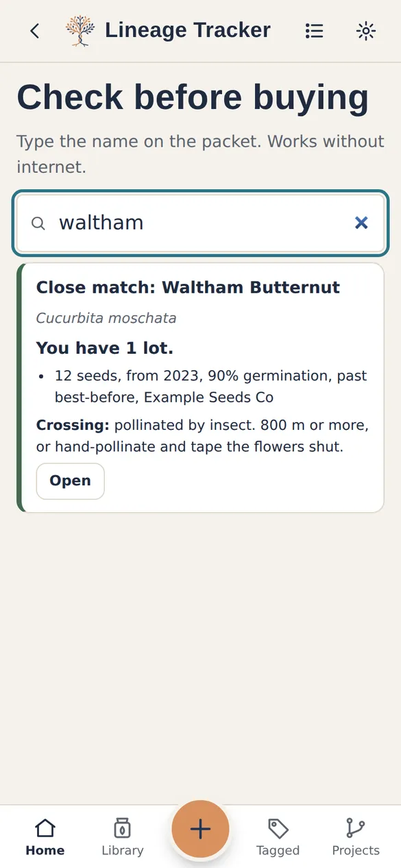This screenshot has width=401, height=868.
Task: Click the Home house icon
Action: tap(45, 828)
